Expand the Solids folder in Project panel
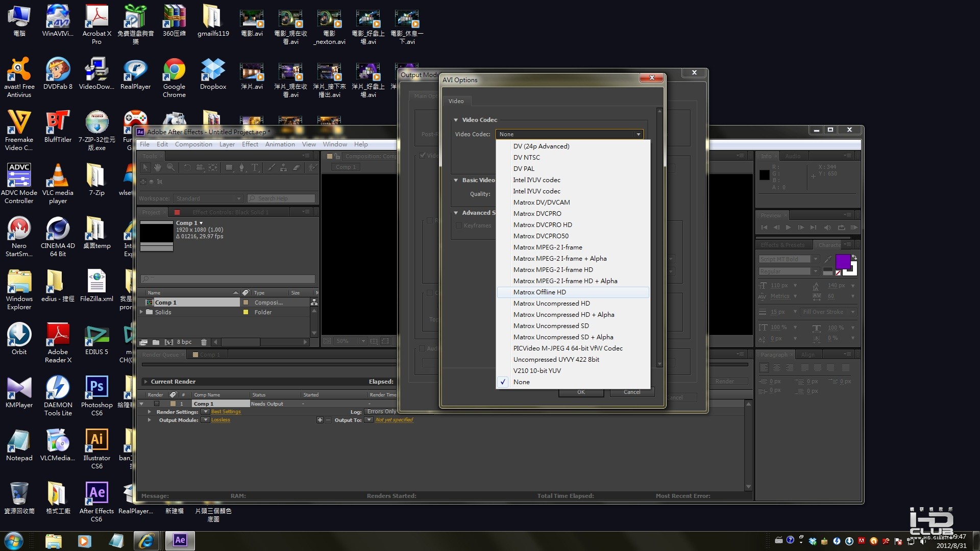This screenshot has height=551, width=980. point(141,312)
